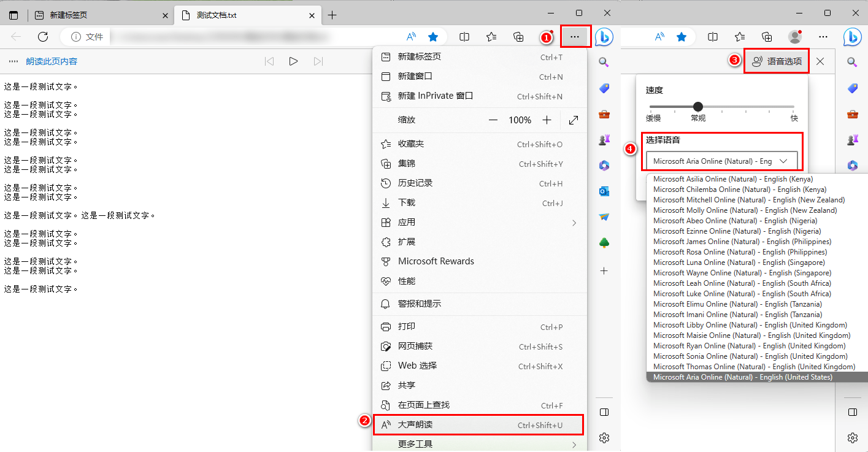
Task: Open the Collections icon in toolbar
Action: (518, 37)
